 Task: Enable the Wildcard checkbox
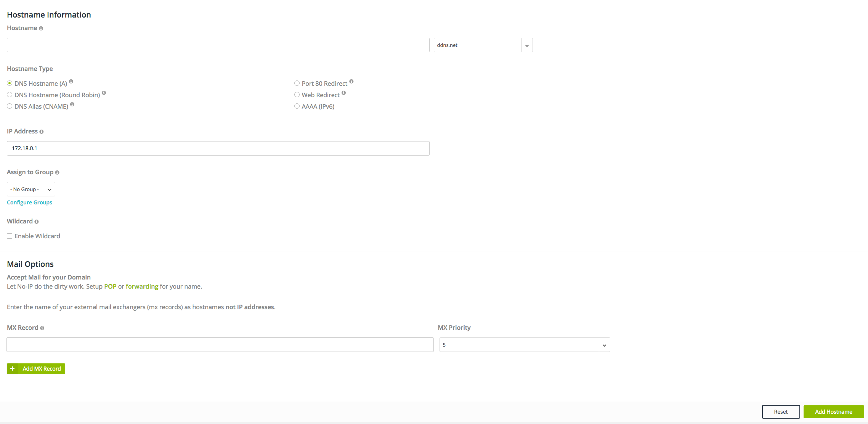(10, 236)
